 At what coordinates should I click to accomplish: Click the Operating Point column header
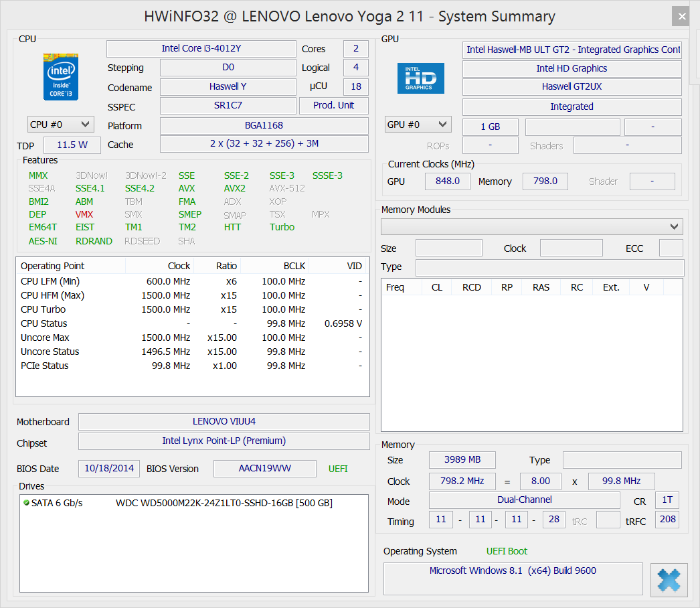[70, 266]
